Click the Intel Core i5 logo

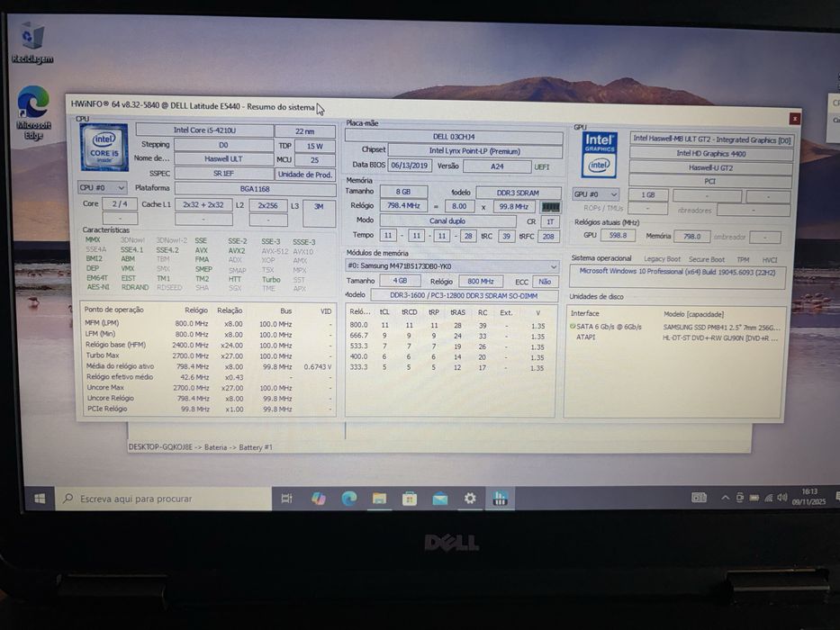point(104,147)
